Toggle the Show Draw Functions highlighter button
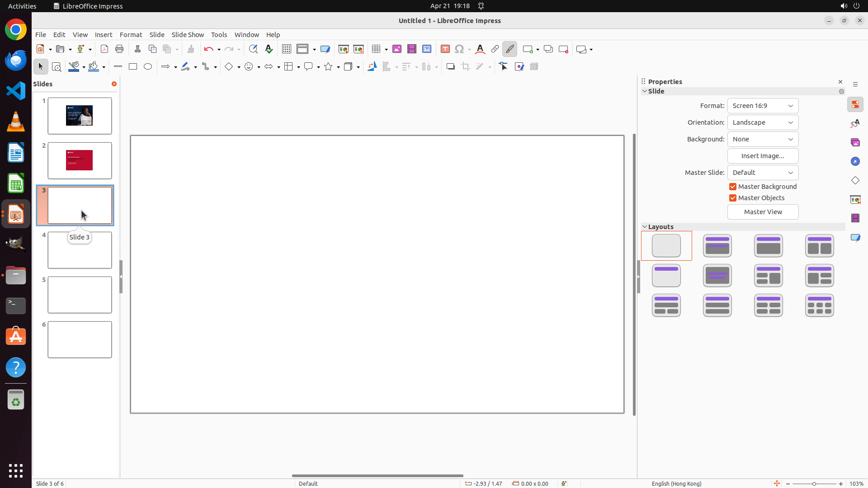Screen dimensions: 868x488 tap(510, 49)
